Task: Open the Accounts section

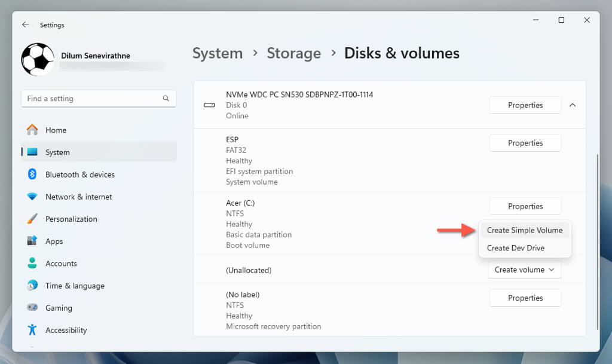Action: click(61, 263)
